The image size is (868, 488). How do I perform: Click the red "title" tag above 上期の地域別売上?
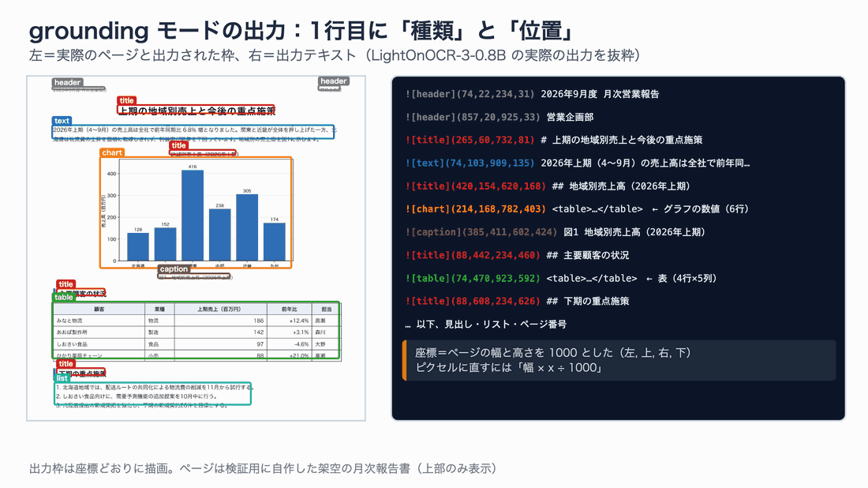coord(127,100)
